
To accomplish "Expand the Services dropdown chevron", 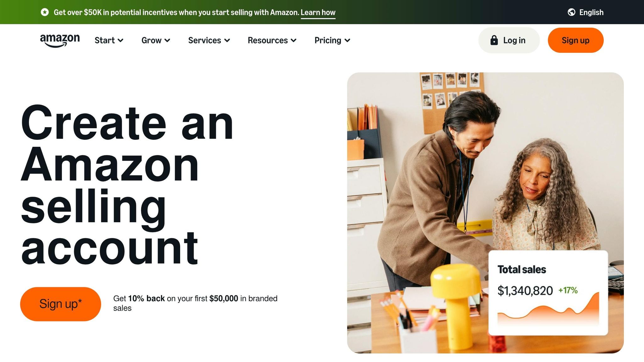I will 227,41.
